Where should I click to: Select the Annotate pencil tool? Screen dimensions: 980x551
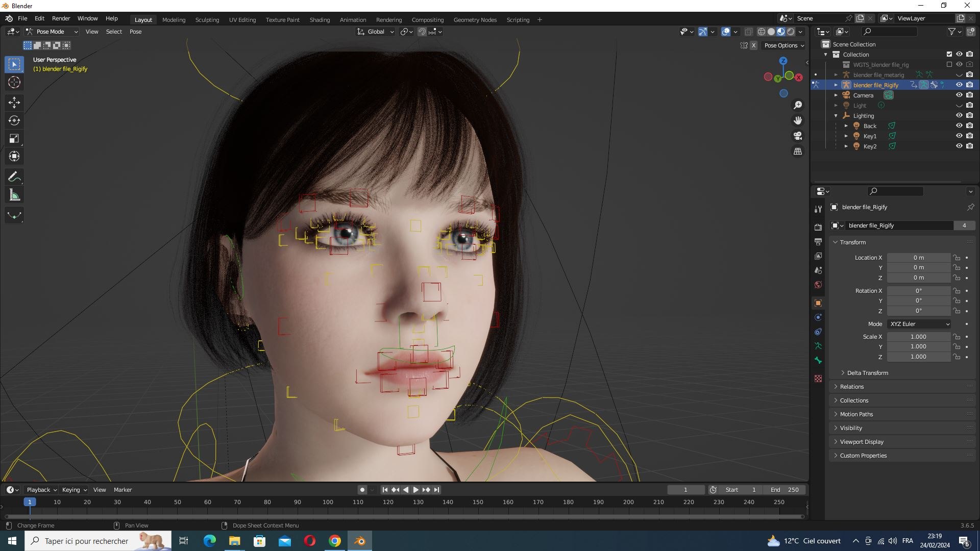coord(14,177)
